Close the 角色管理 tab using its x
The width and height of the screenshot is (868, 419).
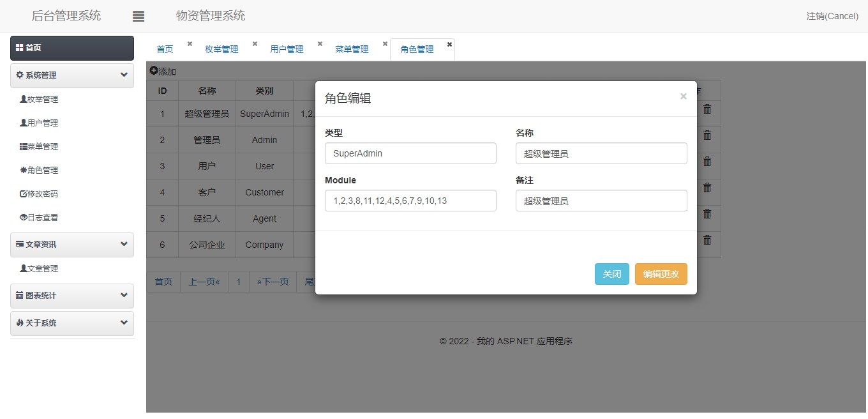[449, 45]
